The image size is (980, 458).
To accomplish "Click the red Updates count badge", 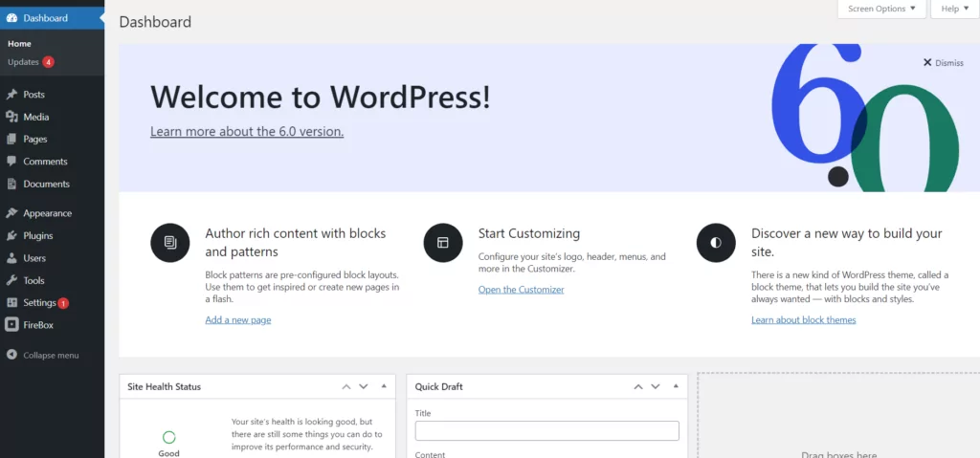I will 48,62.
